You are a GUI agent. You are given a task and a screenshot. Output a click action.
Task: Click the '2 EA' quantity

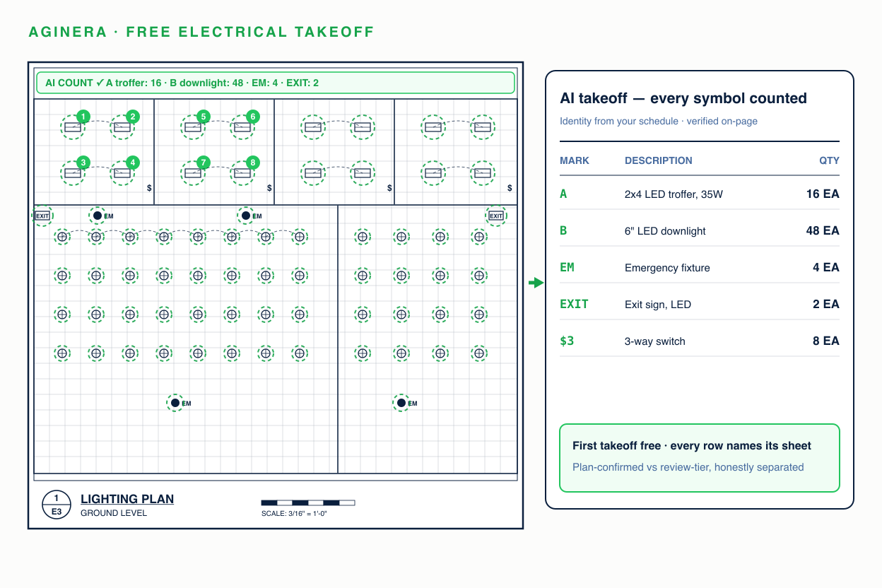pyautogui.click(x=826, y=304)
